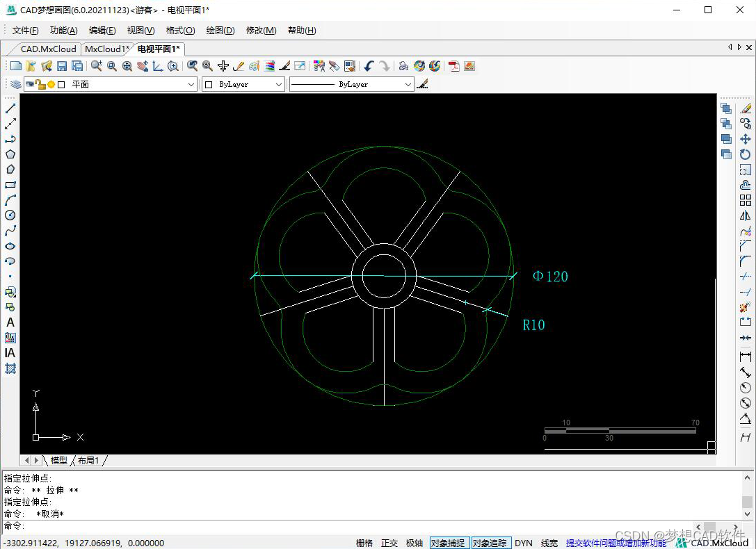Viewport: 756px width, 549px height.
Task: Click the Save file icon
Action: 62,66
